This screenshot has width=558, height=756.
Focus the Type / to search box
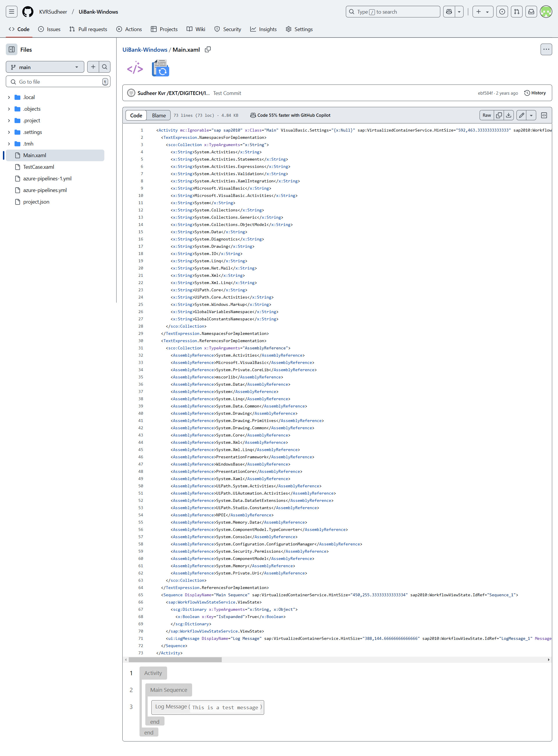393,12
